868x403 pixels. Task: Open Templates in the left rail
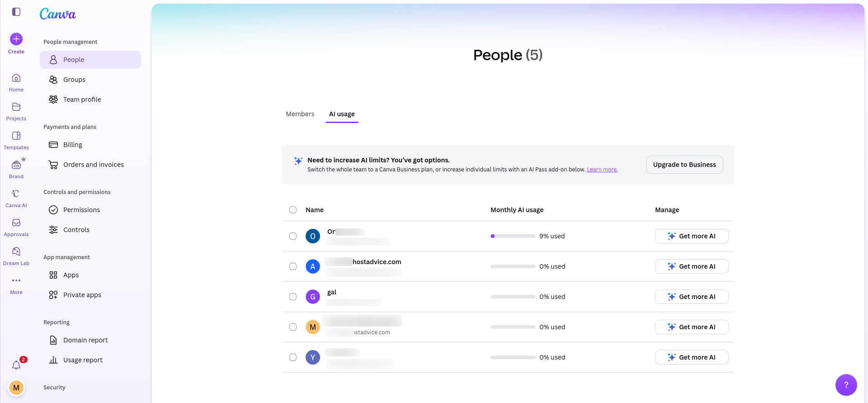[x=16, y=141]
